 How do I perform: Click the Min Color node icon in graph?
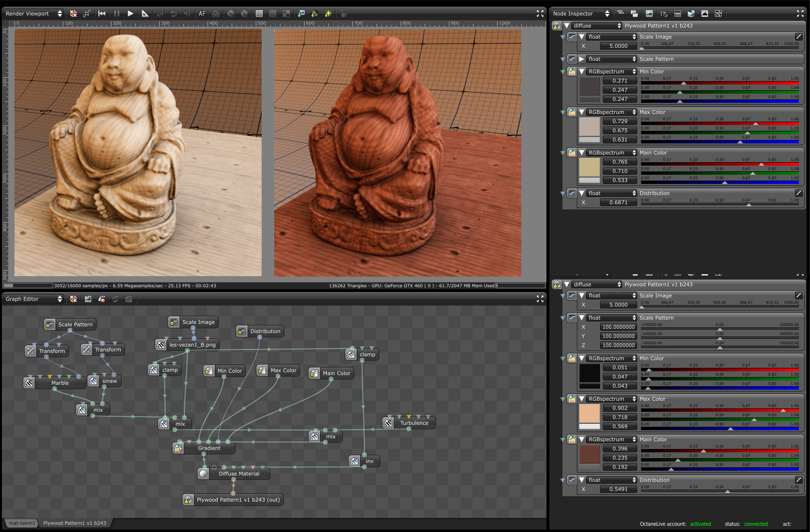coord(209,371)
